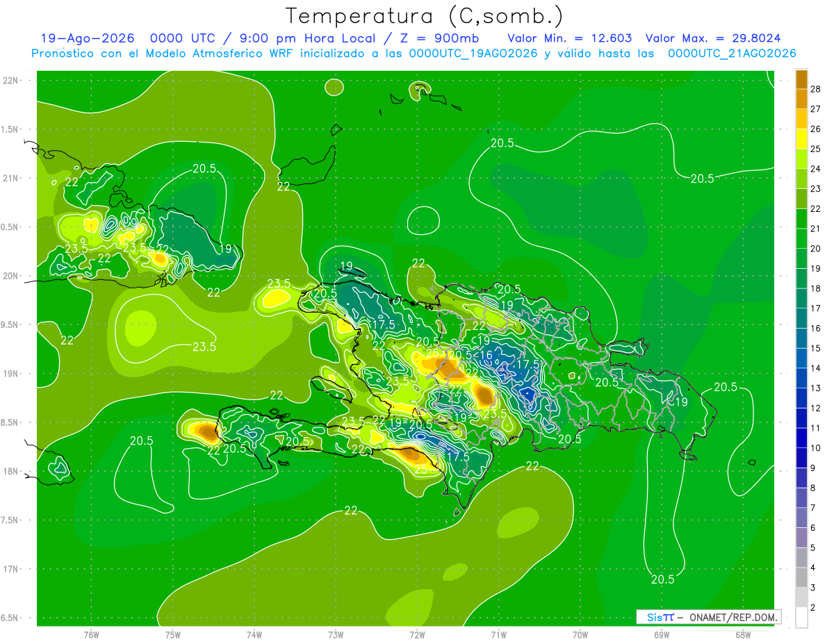The width and height of the screenshot is (834, 644).
Task: Click the 74W longitude axis label
Action: [254, 635]
